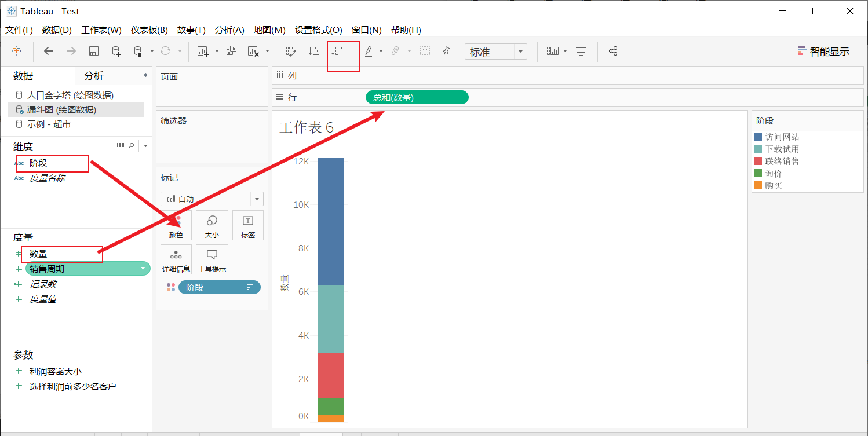The width and height of the screenshot is (868, 436).
Task: Open the 工作表(W) menu
Action: (x=101, y=30)
